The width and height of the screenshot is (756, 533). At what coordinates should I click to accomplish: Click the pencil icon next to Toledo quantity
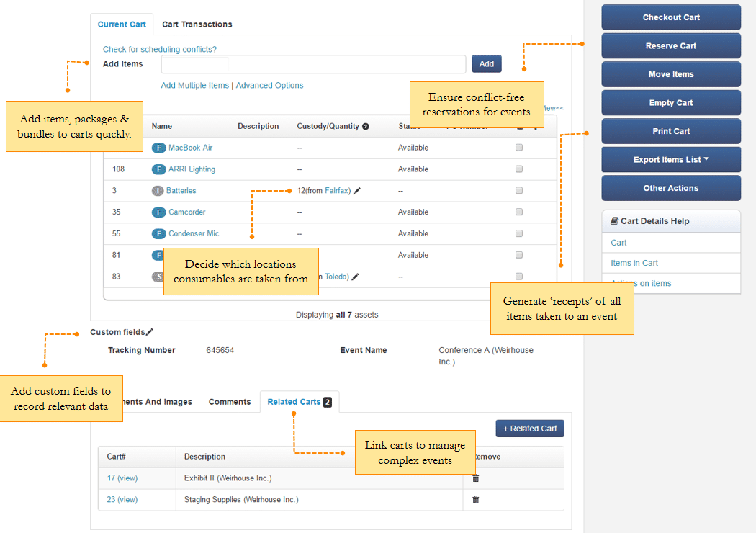pyautogui.click(x=356, y=277)
